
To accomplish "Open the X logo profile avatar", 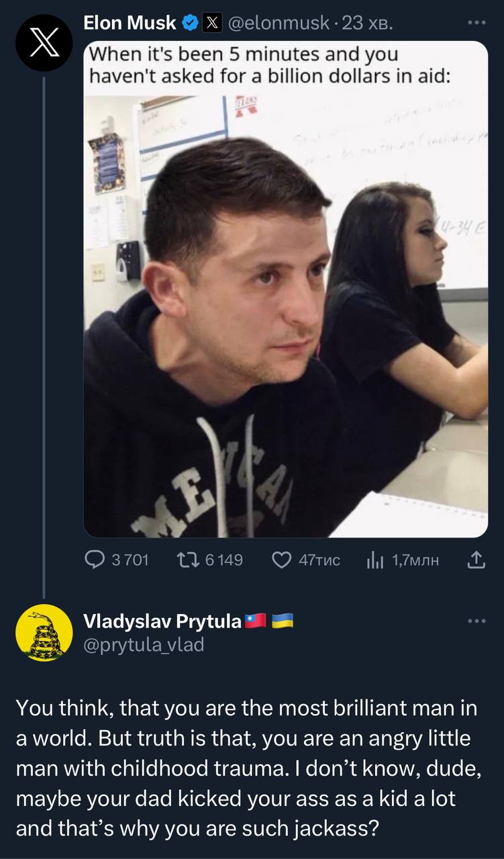I will [43, 43].
